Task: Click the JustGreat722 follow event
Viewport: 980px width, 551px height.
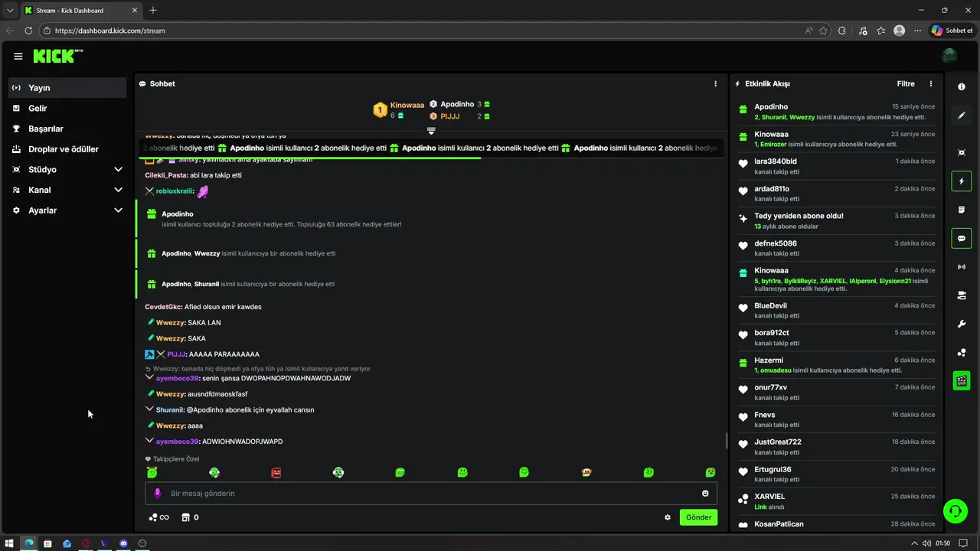Action: coord(836,447)
